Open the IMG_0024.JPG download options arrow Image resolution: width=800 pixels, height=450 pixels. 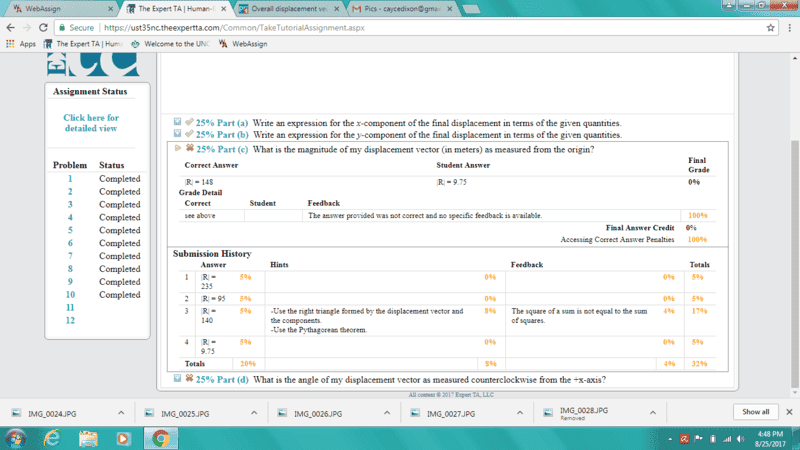click(x=121, y=412)
